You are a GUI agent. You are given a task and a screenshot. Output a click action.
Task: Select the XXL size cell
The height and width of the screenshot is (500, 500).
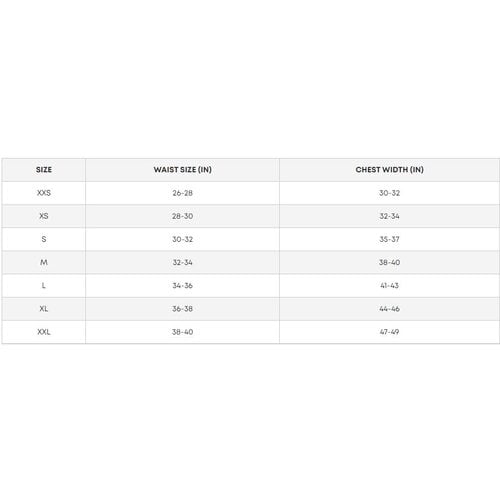[44, 332]
